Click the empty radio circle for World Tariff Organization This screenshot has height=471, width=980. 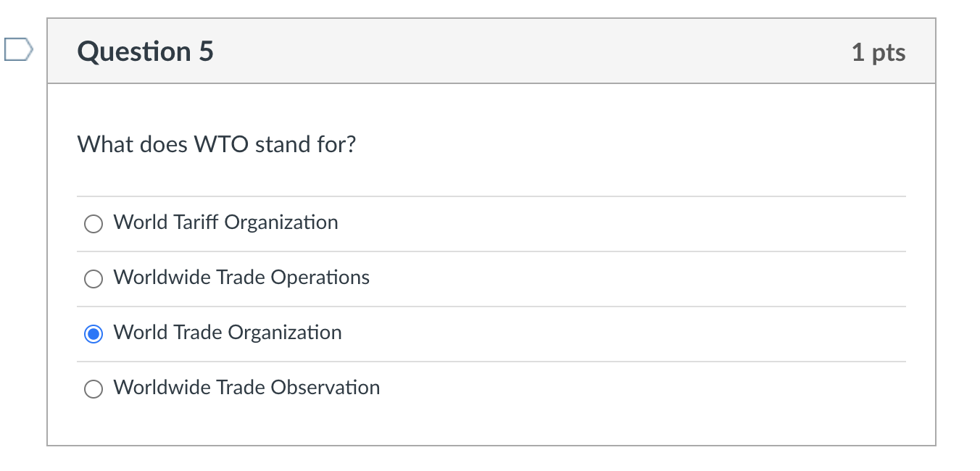[93, 224]
